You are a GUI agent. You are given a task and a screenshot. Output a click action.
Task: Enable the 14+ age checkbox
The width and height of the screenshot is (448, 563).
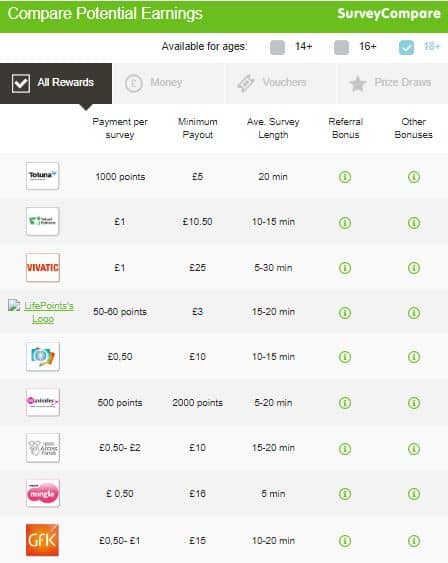pyautogui.click(x=277, y=47)
